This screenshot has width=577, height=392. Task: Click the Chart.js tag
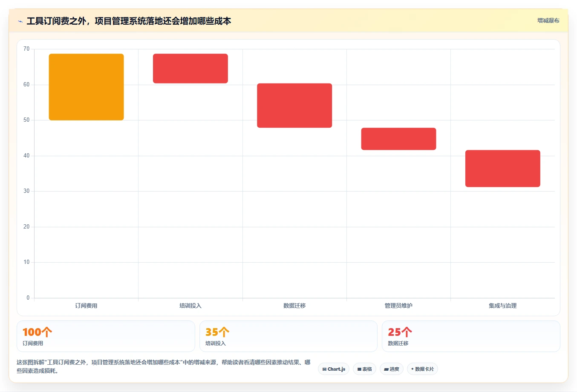click(334, 369)
